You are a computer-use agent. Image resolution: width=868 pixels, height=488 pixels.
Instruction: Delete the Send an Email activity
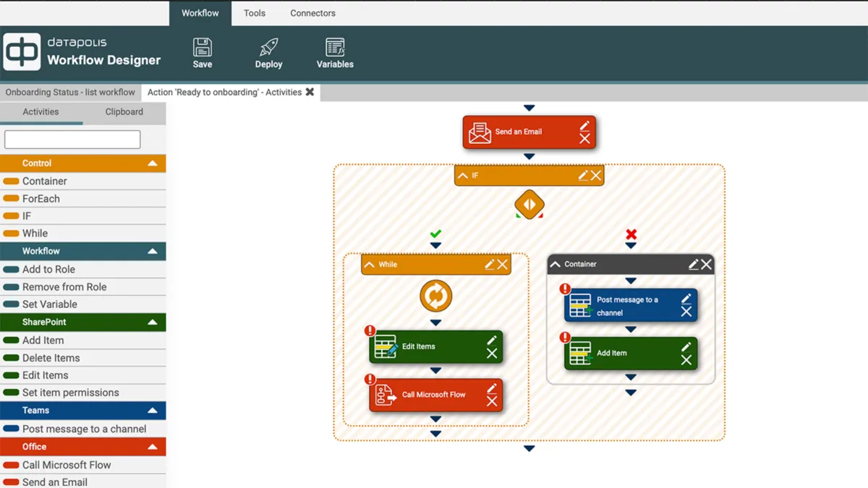tap(584, 139)
